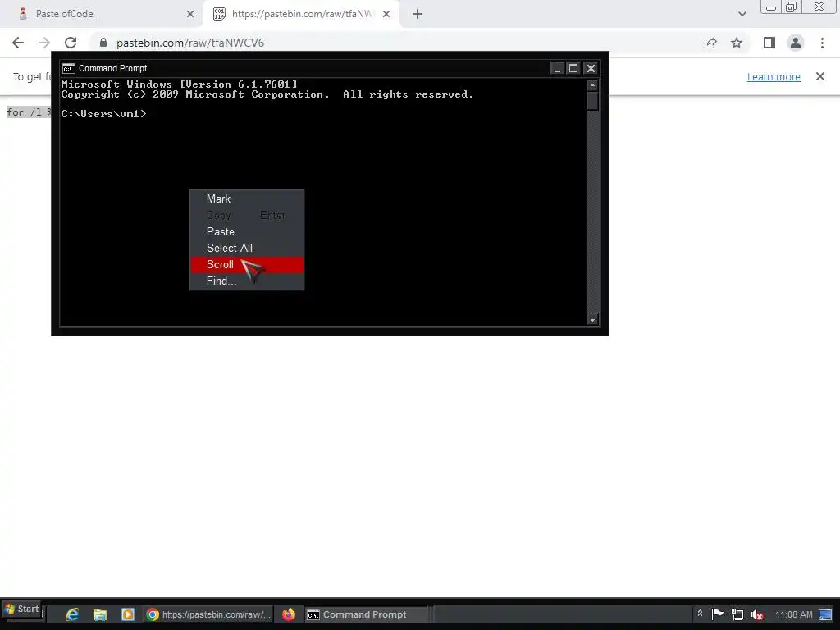Switch to Chrome pastebin taskbar button

[x=209, y=614]
